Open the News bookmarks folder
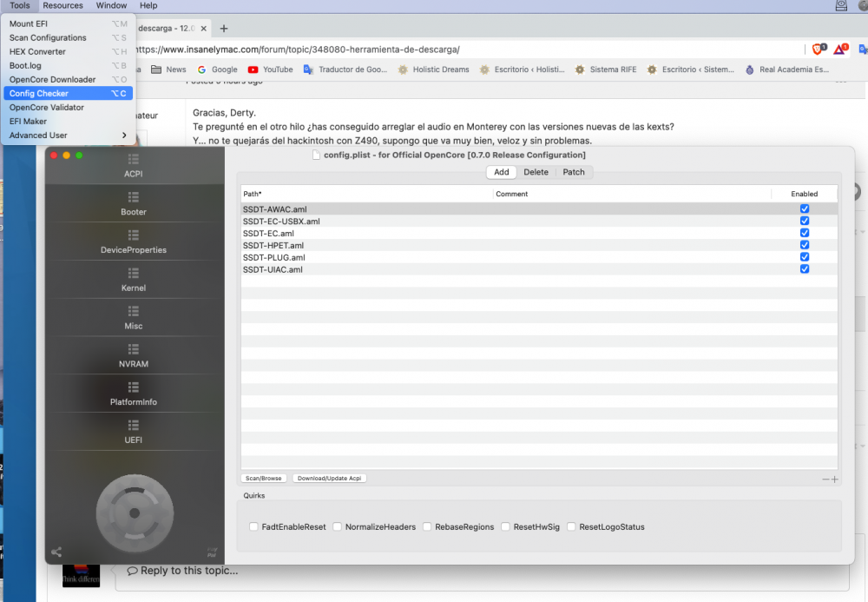The height and width of the screenshot is (602, 868). pos(169,69)
